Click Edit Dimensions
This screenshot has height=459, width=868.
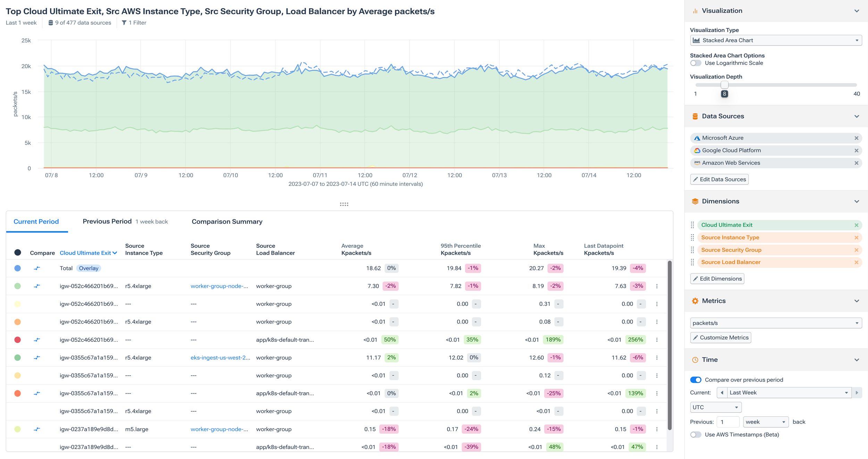tap(717, 278)
